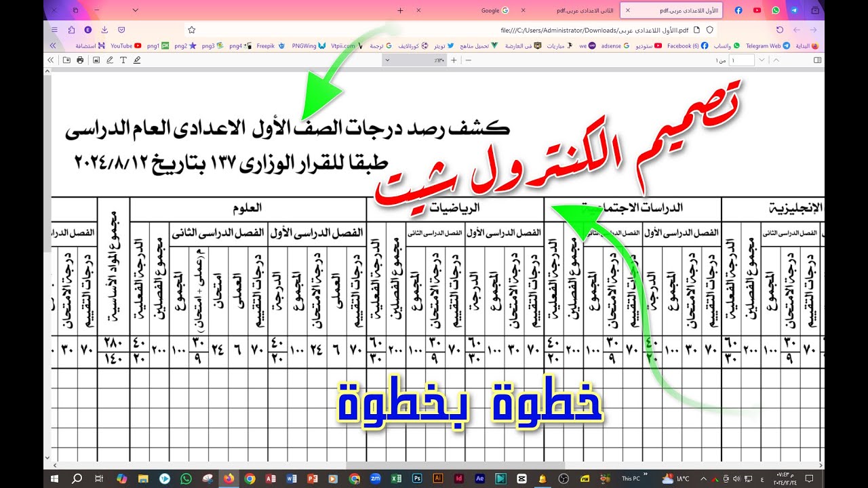Open the zoom level dropdown
868x488 pixels.
[414, 60]
